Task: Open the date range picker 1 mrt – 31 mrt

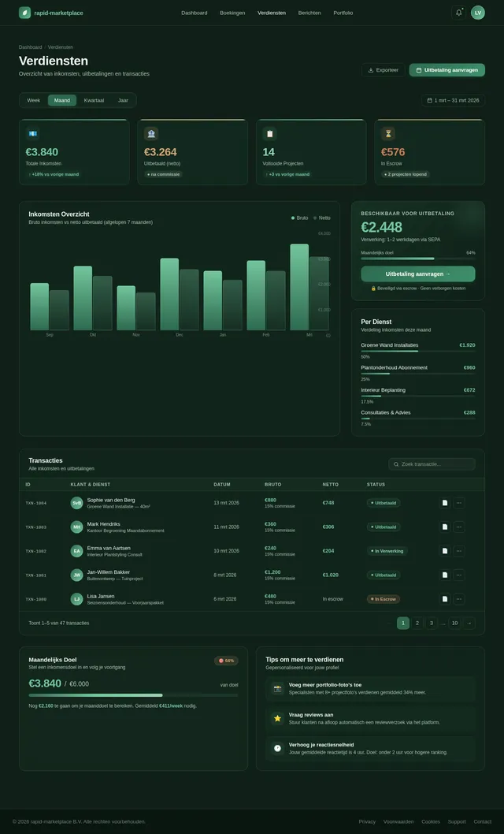Action: [x=453, y=100]
